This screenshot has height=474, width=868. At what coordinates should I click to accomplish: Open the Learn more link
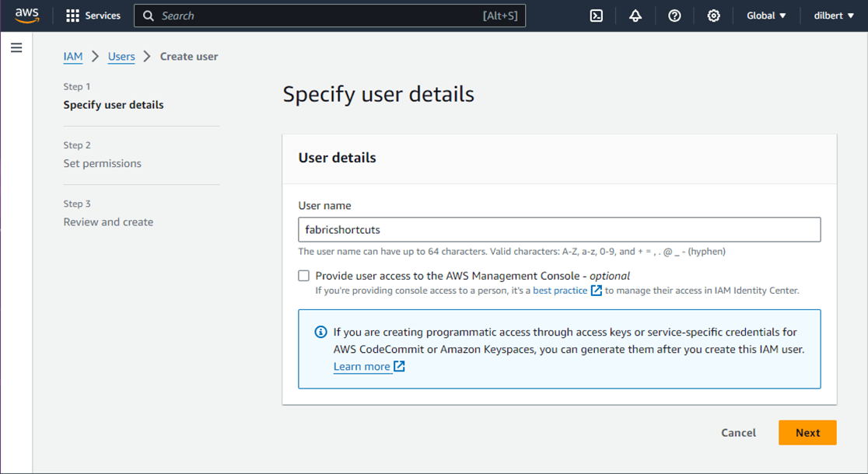click(x=362, y=367)
